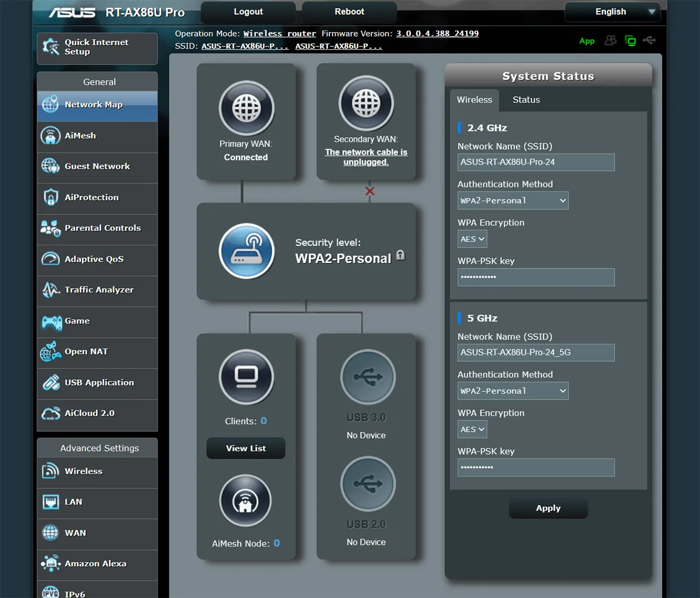Open the English language dropdown
The width and height of the screenshot is (700, 598).
(x=612, y=11)
